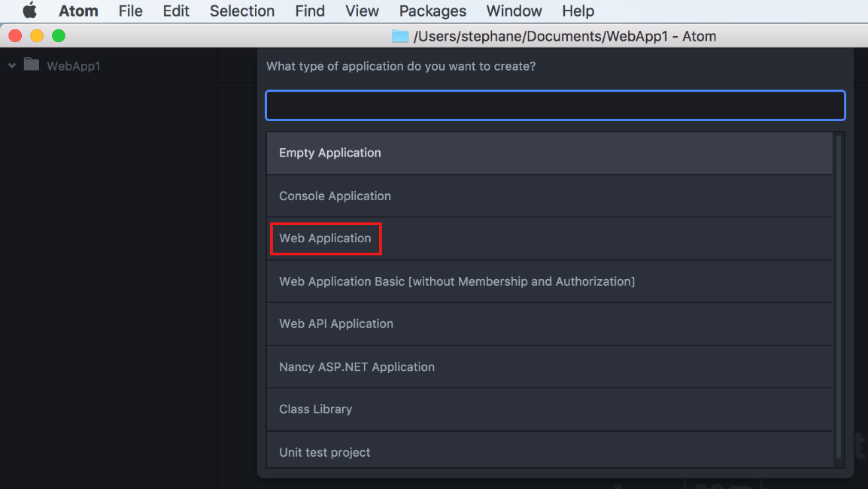Select Empty Application from the list
Screen dimensions: 868x489
point(550,153)
